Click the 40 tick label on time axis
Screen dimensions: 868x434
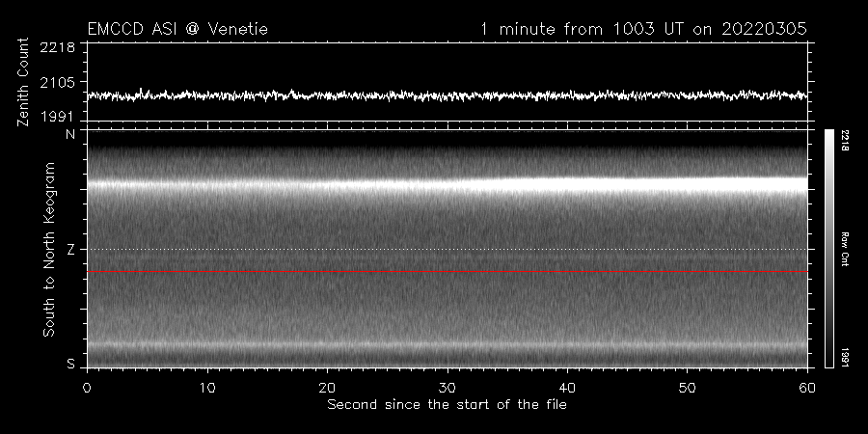(567, 388)
